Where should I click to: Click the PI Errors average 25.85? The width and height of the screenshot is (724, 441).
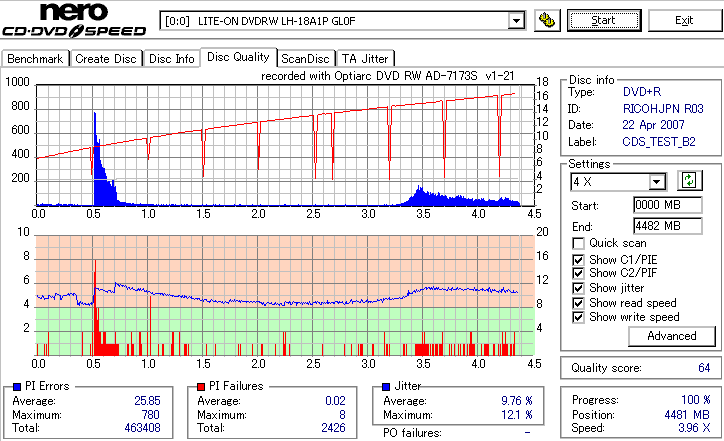click(x=147, y=401)
